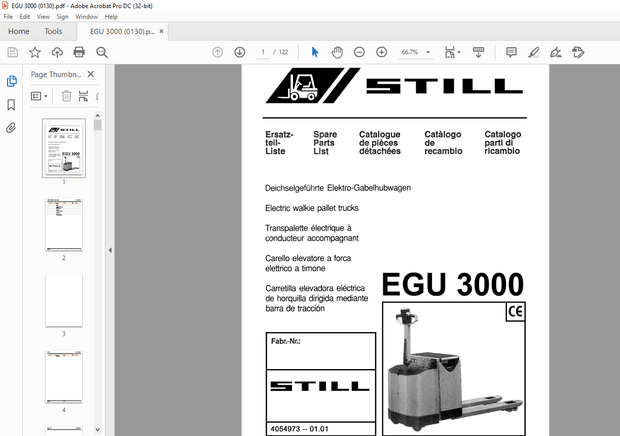Open the Find text magnifier tool
The height and width of the screenshot is (436, 620).
[x=100, y=52]
